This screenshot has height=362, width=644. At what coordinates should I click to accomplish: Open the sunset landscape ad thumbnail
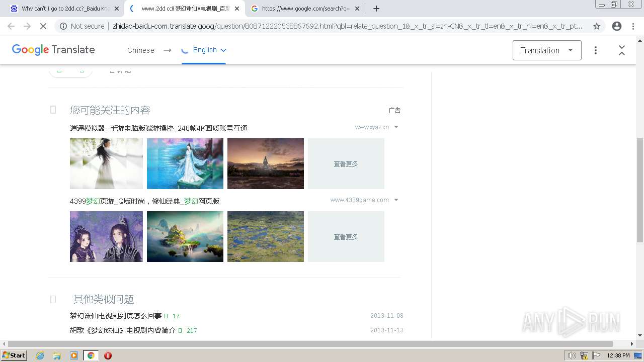click(x=266, y=163)
